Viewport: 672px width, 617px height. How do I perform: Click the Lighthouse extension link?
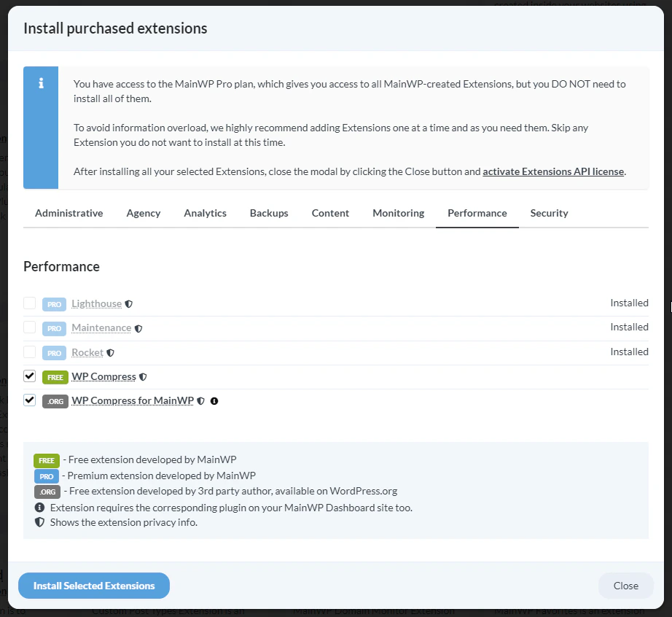pyautogui.click(x=96, y=303)
